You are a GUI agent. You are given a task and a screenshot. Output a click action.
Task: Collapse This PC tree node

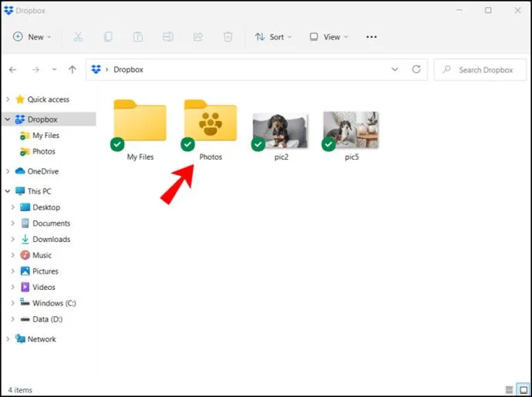8,191
